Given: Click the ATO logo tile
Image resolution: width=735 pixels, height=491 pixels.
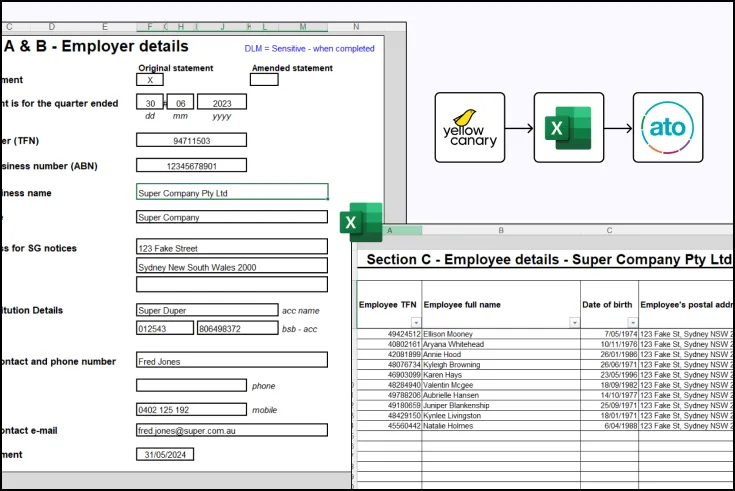Looking at the screenshot, I should click(668, 128).
